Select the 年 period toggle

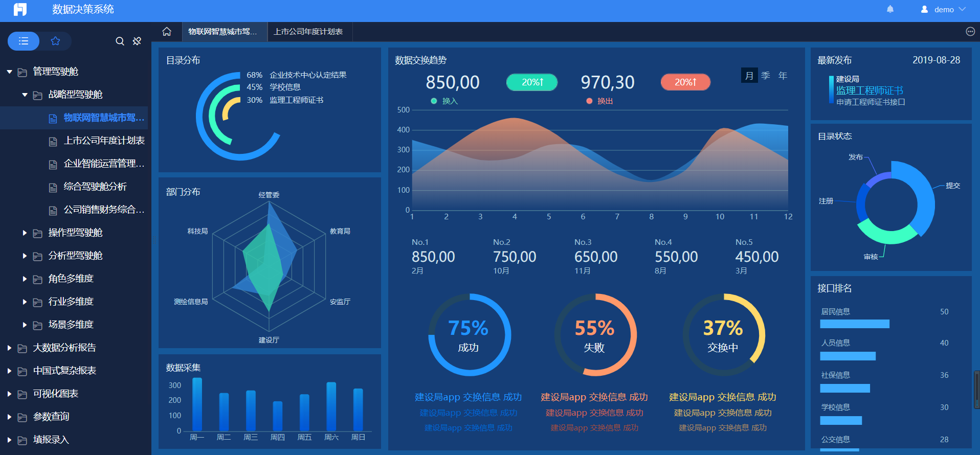pyautogui.click(x=783, y=76)
